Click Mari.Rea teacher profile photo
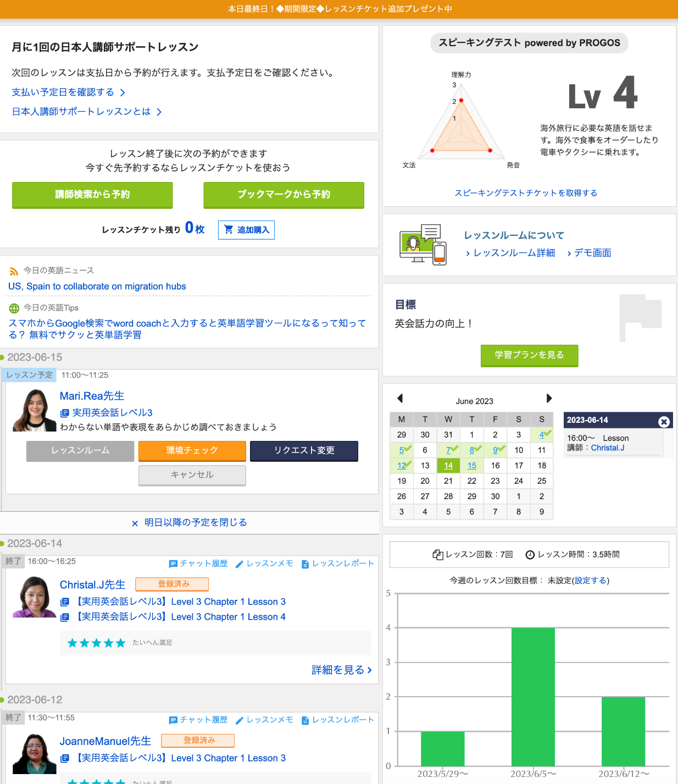Image resolution: width=678 pixels, height=784 pixels. [34, 410]
